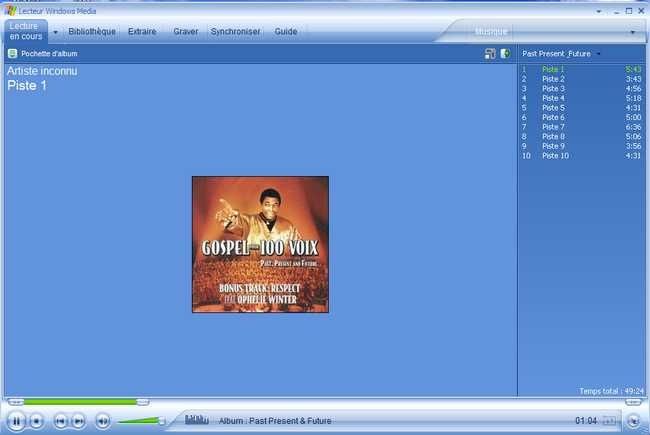Image resolution: width=650 pixels, height=435 pixels.
Task: Select Piste 9 in the playlist
Action: tap(582, 146)
